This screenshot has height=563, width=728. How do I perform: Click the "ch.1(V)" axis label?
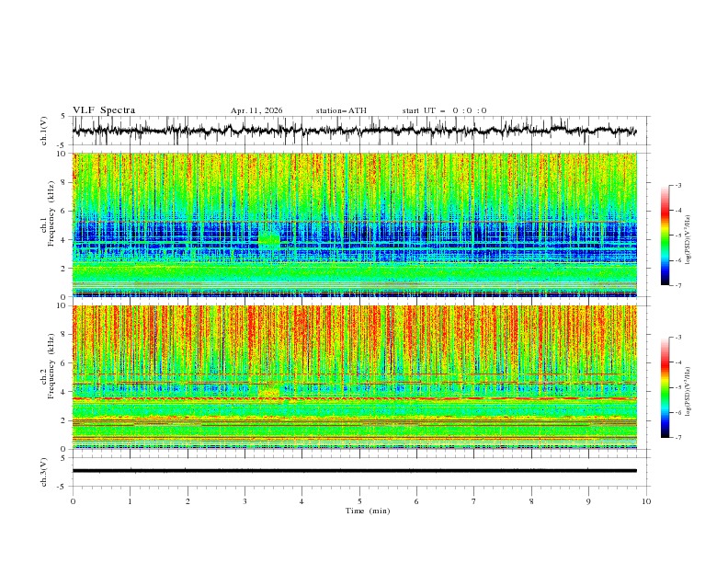44,131
